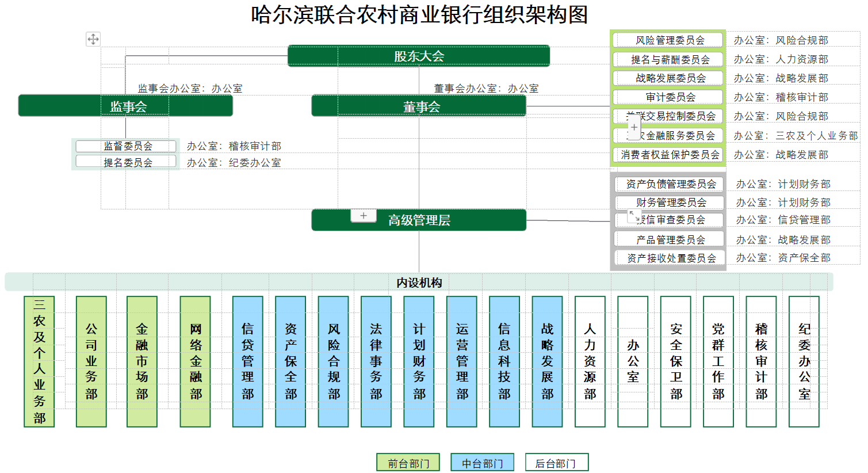This screenshot has width=868, height=473.
Task: Click the plus button on 高级管理层 box
Action: click(x=364, y=216)
